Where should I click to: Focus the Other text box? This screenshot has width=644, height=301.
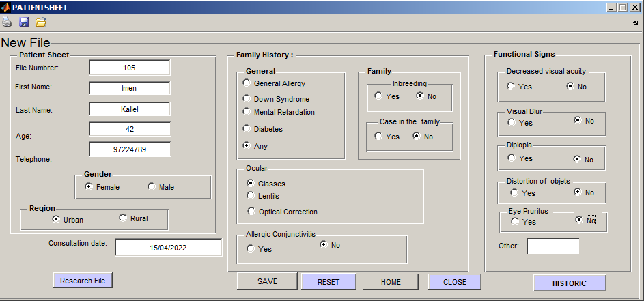[552, 246]
